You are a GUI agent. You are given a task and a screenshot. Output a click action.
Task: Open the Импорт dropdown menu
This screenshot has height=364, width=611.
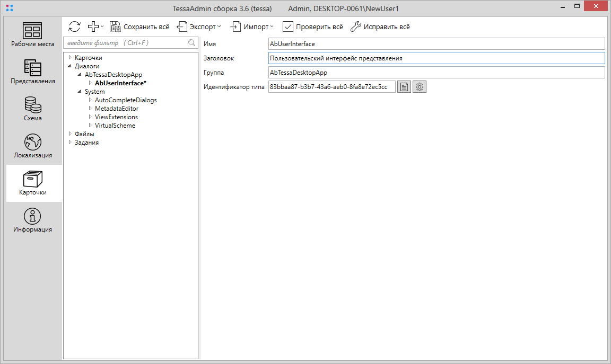point(252,26)
